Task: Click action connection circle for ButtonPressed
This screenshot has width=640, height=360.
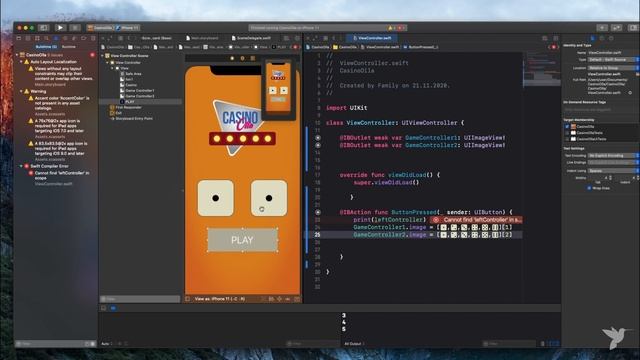Action: click(x=318, y=212)
